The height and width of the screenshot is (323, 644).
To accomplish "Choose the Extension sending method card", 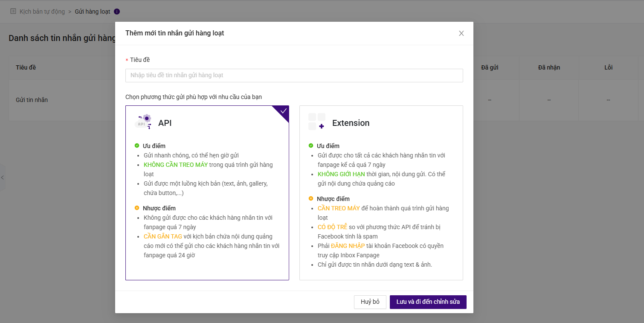I will tap(381, 192).
